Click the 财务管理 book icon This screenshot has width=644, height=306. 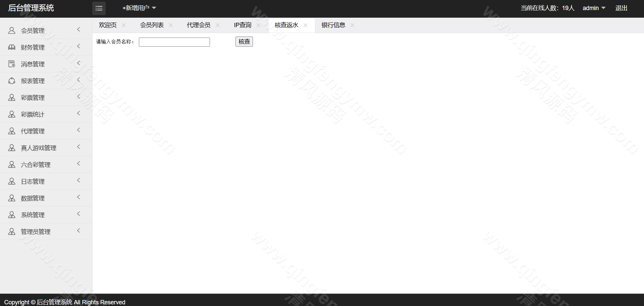tap(12, 47)
